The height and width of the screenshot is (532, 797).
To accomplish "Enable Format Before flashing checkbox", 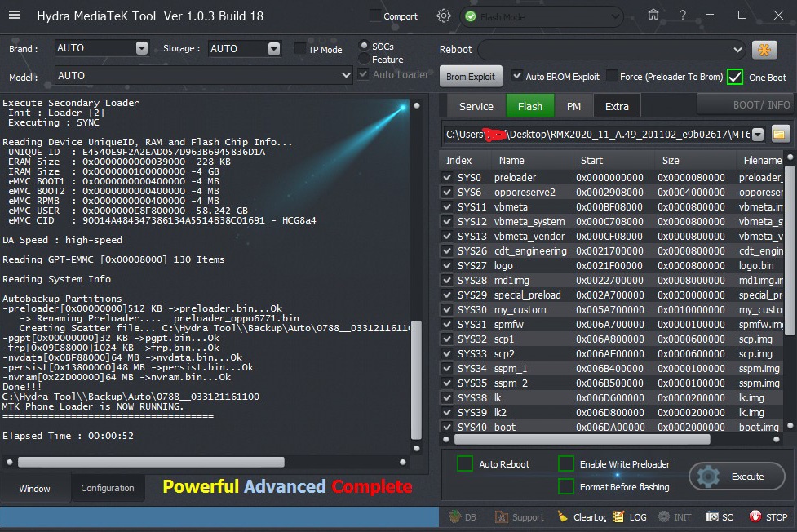I will 565,487.
